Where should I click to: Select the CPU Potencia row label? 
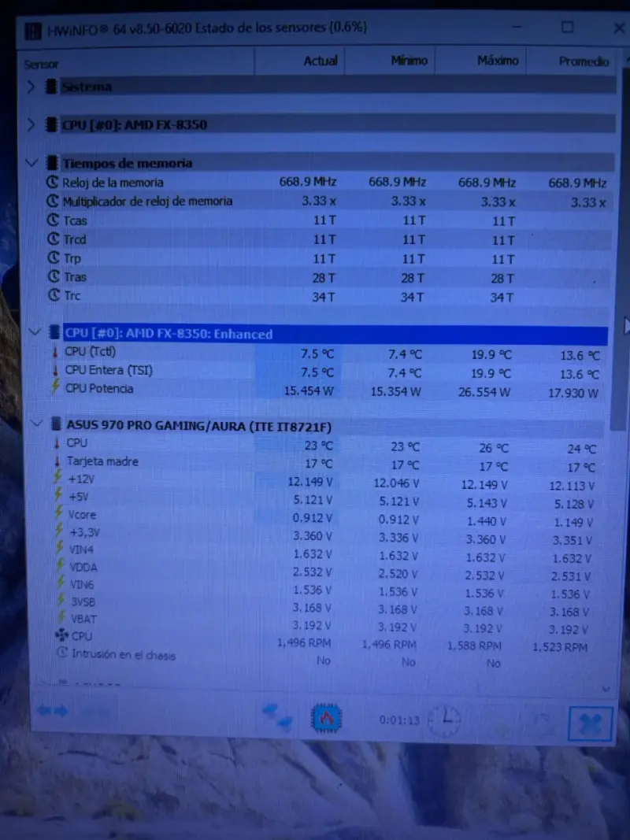99,388
